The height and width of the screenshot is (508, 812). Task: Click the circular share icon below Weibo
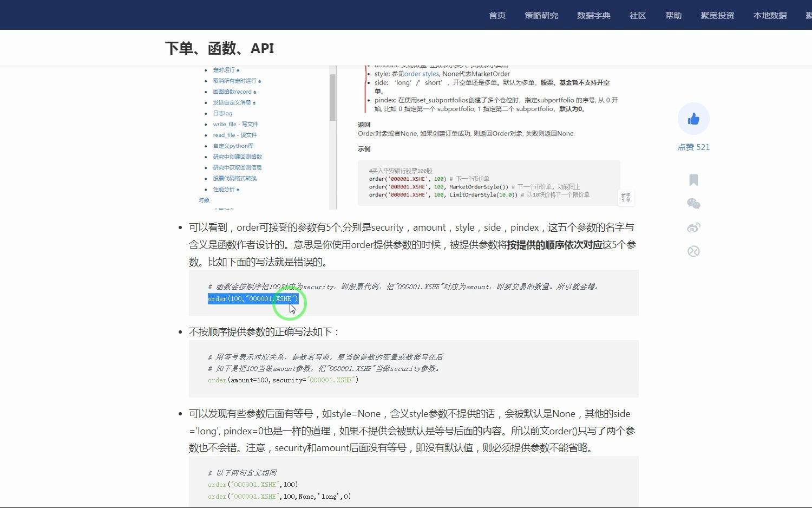click(x=693, y=251)
